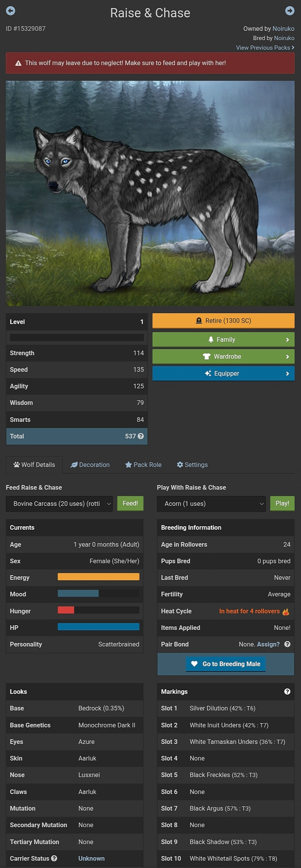
Task: Click help icon beside Total stats
Action: pyautogui.click(x=141, y=436)
